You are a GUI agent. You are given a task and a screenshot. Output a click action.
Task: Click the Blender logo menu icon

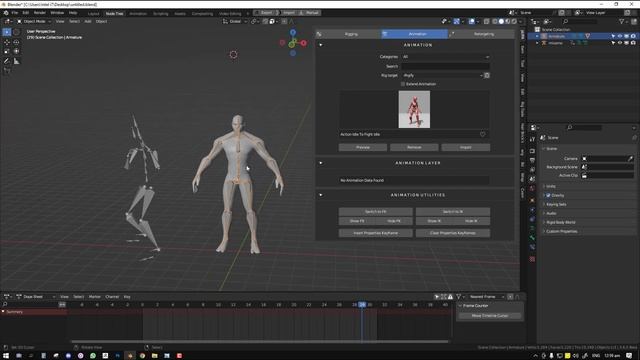coord(6,13)
